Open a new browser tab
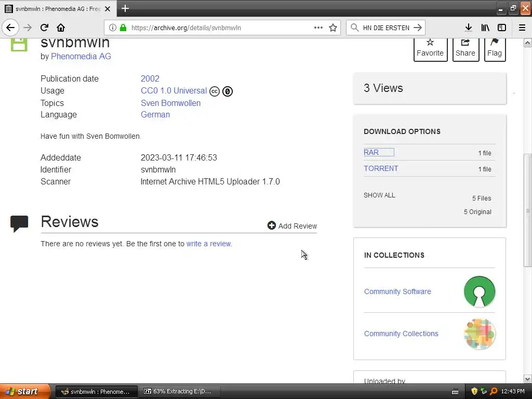This screenshot has height=399, width=532. click(125, 8)
